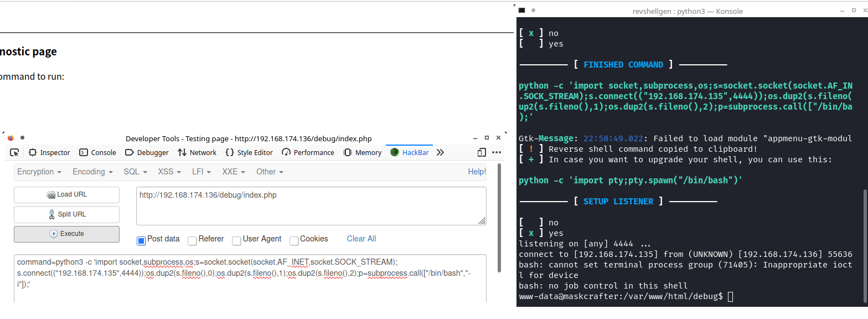Click the 'connect to [192.168.174.135]' terminal line

[685, 254]
